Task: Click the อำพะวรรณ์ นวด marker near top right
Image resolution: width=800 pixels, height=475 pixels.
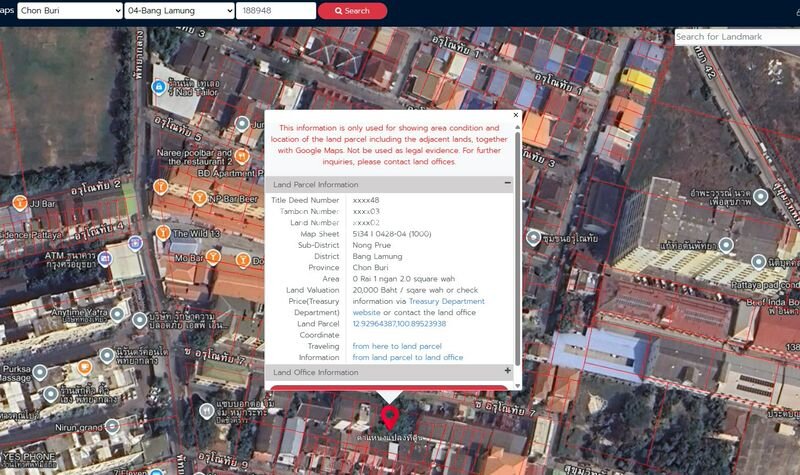Action: click(761, 196)
